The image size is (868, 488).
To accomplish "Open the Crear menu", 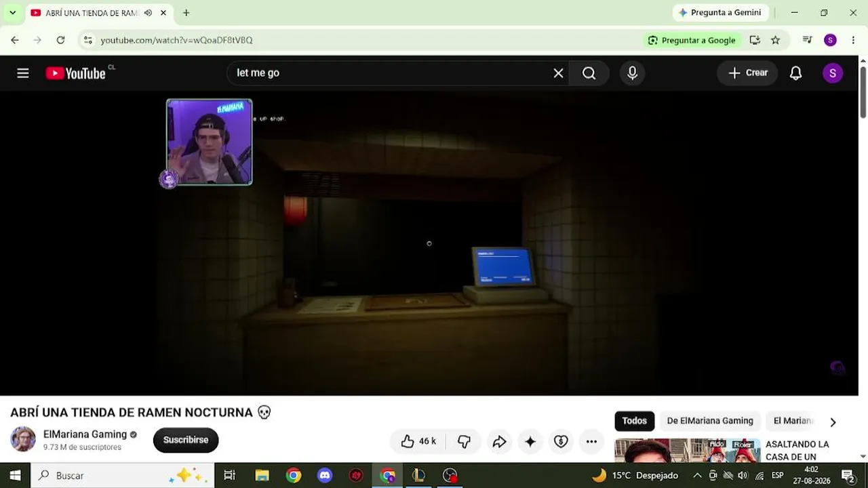I will [x=748, y=73].
